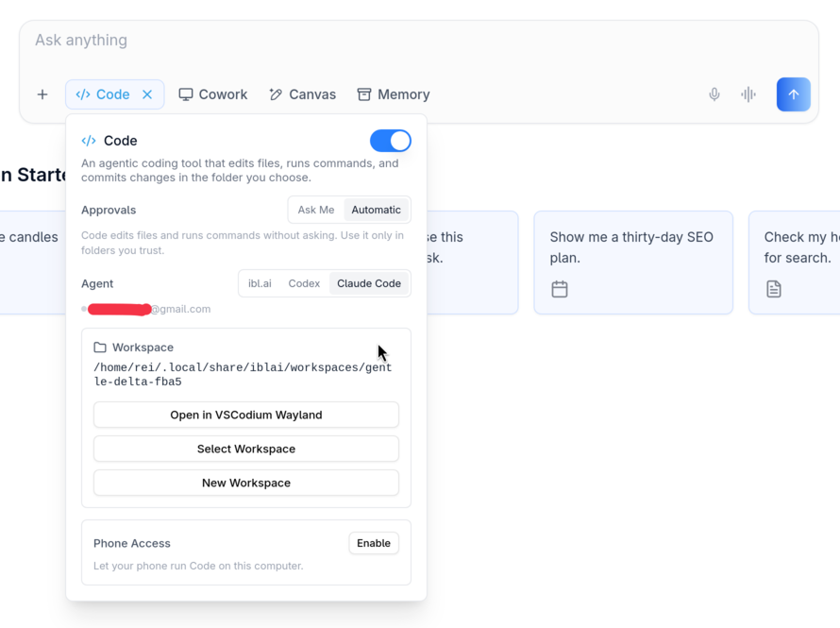Screen dimensions: 840x628
Task: Create a New Workspace
Action: [246, 483]
